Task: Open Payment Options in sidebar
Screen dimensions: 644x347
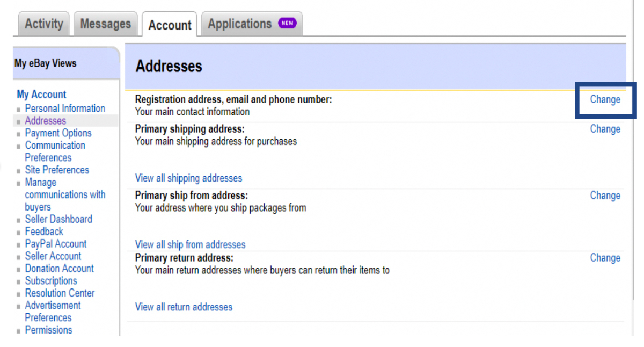Action: point(58,133)
